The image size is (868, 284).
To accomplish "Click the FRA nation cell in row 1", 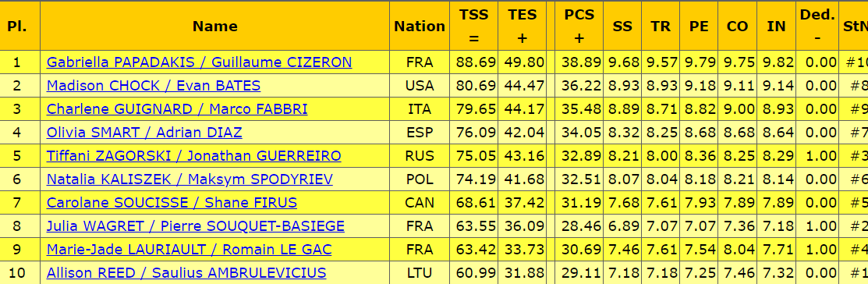I will (420, 62).
